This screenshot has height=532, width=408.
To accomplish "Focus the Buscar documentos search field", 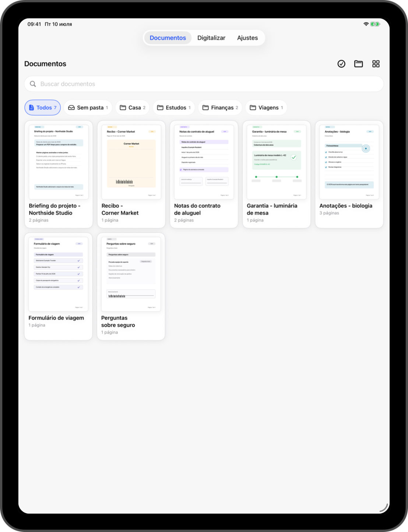I will (x=204, y=84).
